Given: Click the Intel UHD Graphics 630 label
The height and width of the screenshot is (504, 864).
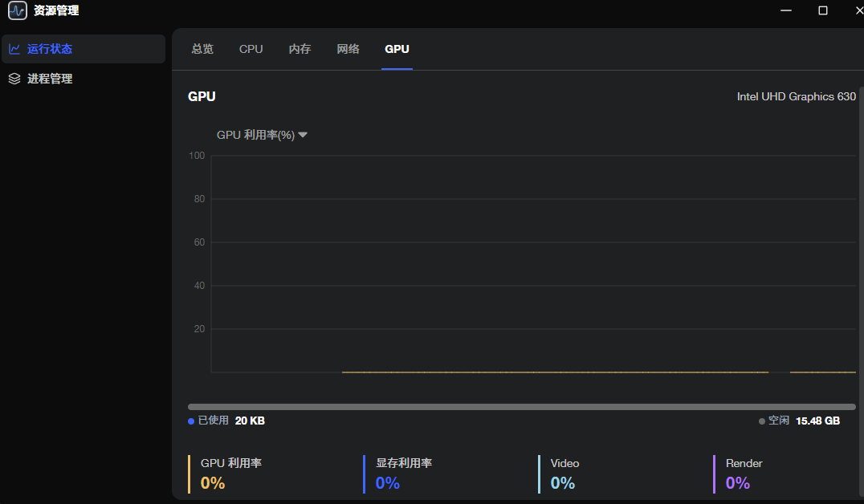Looking at the screenshot, I should coord(797,96).
